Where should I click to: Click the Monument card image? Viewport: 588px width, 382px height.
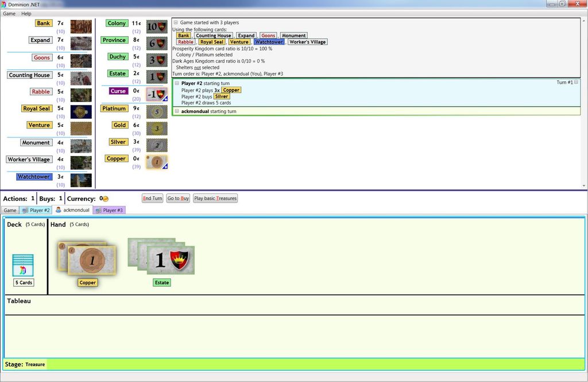point(81,146)
